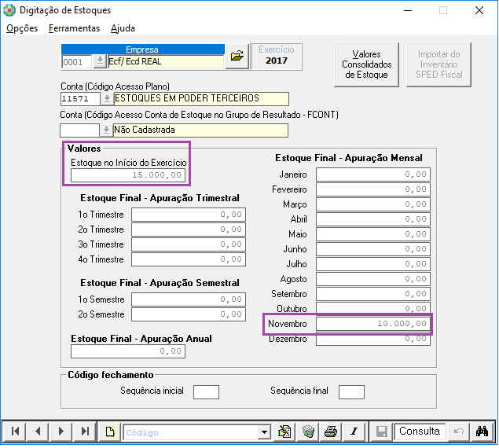499x448 pixels.
Task: Click the 3o Trimestre value field
Action: tap(189, 244)
